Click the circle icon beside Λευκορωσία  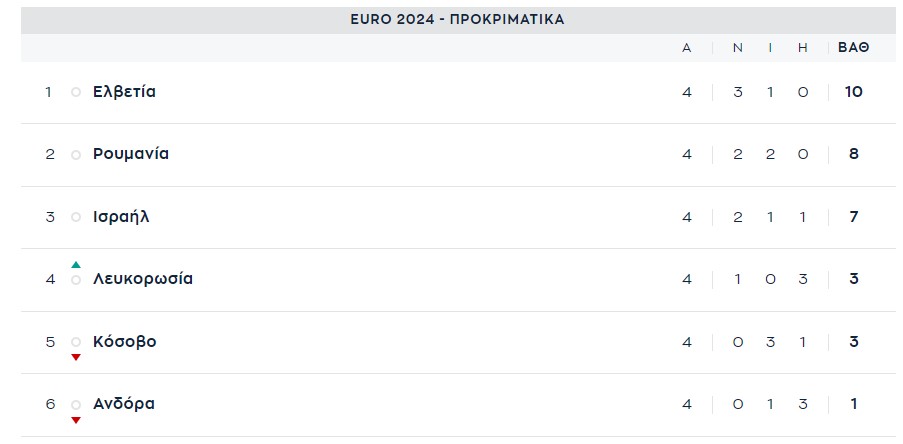coord(76,280)
